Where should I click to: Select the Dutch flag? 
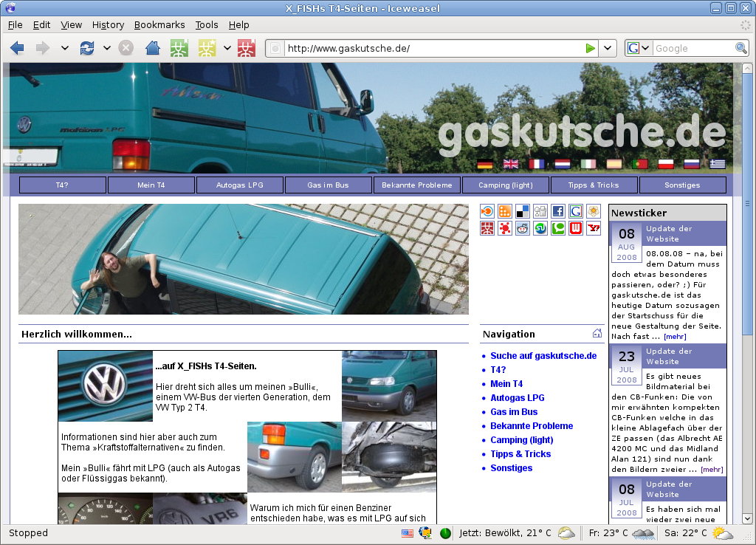pyautogui.click(x=562, y=165)
